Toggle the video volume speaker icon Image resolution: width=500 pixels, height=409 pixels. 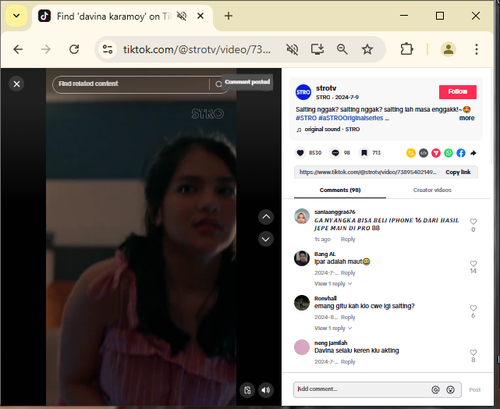coord(266,390)
